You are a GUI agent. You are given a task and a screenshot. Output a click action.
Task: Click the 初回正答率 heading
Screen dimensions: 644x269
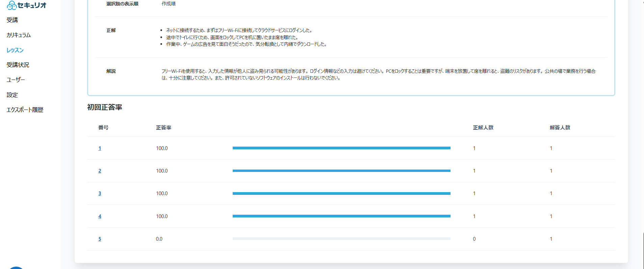coord(105,107)
